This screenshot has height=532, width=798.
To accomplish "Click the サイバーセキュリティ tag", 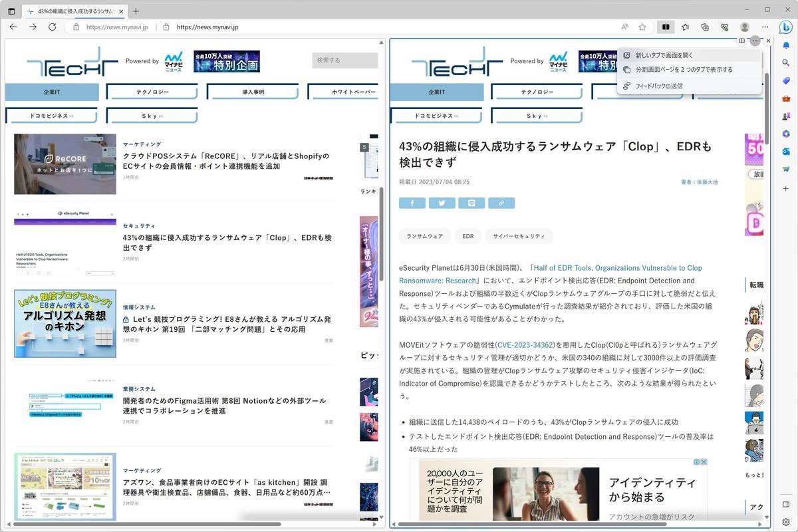I will 519,236.
